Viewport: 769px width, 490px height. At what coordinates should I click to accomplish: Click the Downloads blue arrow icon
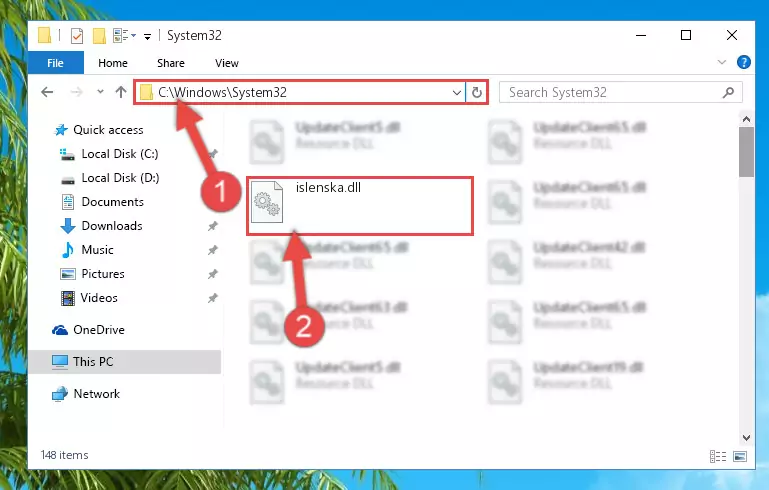point(68,226)
